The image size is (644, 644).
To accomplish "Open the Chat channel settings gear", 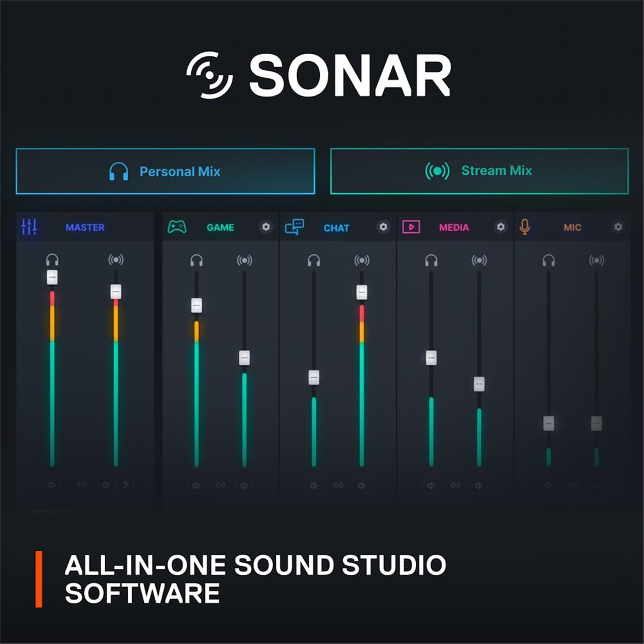I will (383, 228).
